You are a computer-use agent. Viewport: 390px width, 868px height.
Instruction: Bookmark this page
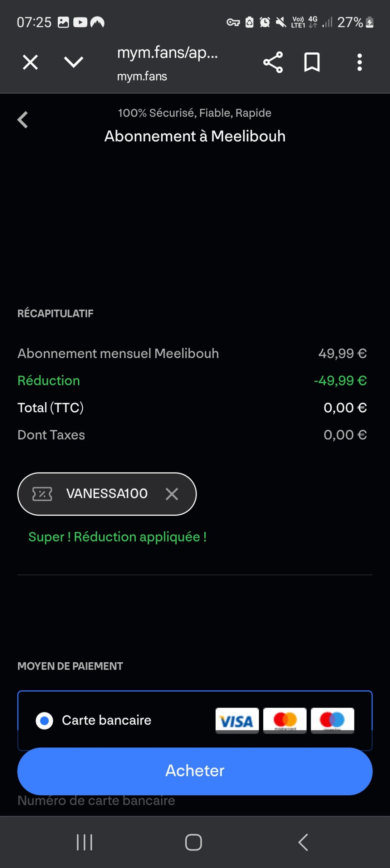312,62
